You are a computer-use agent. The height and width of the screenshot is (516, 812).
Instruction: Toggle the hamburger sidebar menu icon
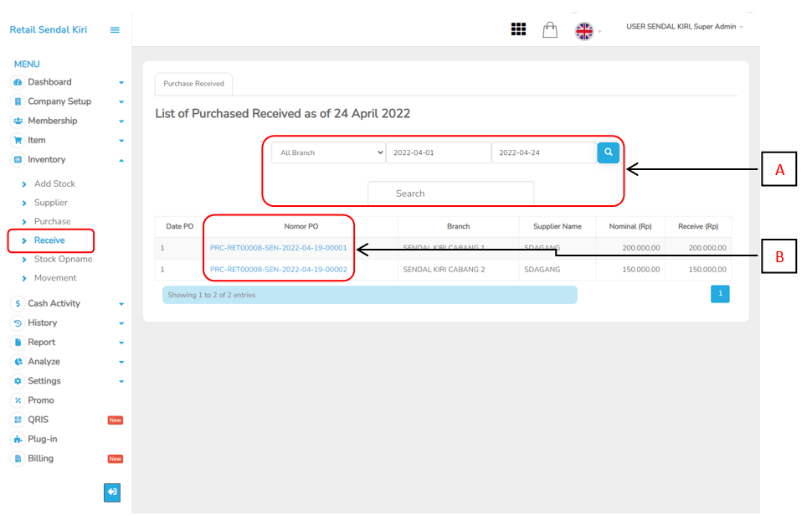click(115, 30)
